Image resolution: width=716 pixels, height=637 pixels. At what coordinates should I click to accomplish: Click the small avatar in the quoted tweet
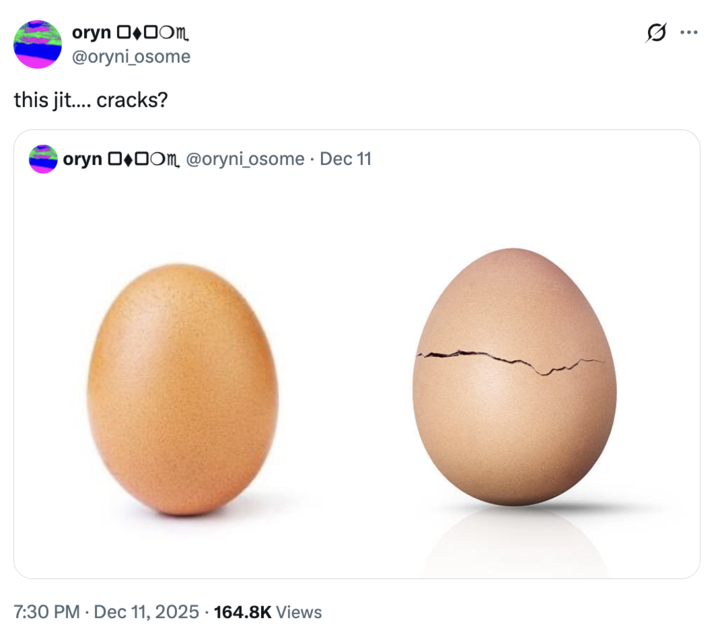[x=43, y=159]
